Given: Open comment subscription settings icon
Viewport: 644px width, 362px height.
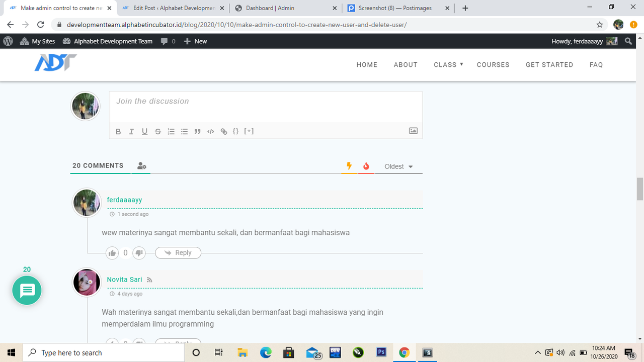Looking at the screenshot, I should pos(142,166).
